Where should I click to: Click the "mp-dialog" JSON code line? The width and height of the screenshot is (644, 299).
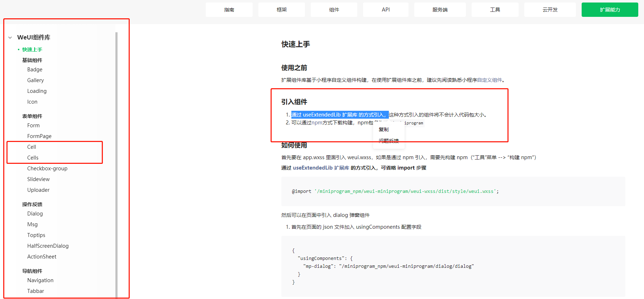(x=388, y=266)
